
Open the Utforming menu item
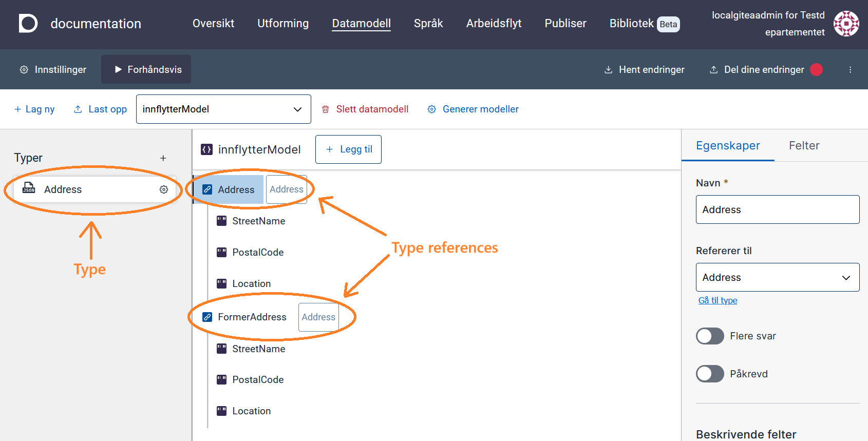(283, 24)
